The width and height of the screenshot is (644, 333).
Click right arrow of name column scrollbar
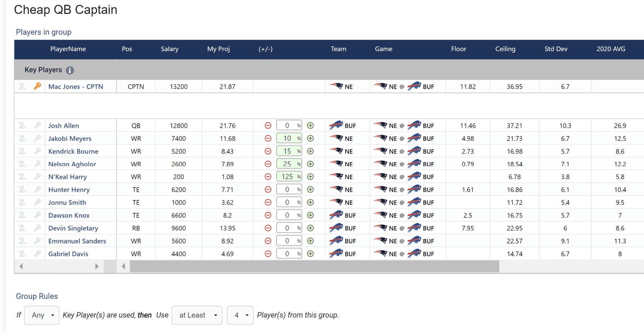(x=97, y=266)
